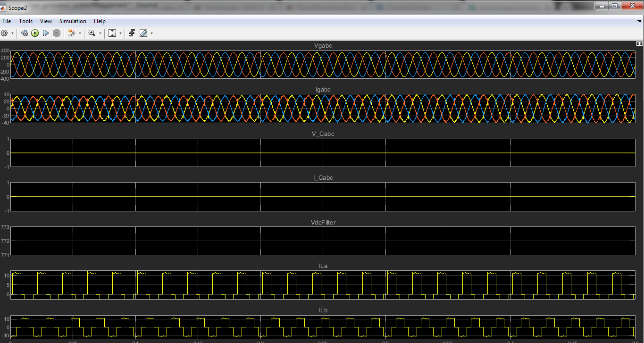Open the Tools menu
The width and height of the screenshot is (644, 343).
click(26, 21)
